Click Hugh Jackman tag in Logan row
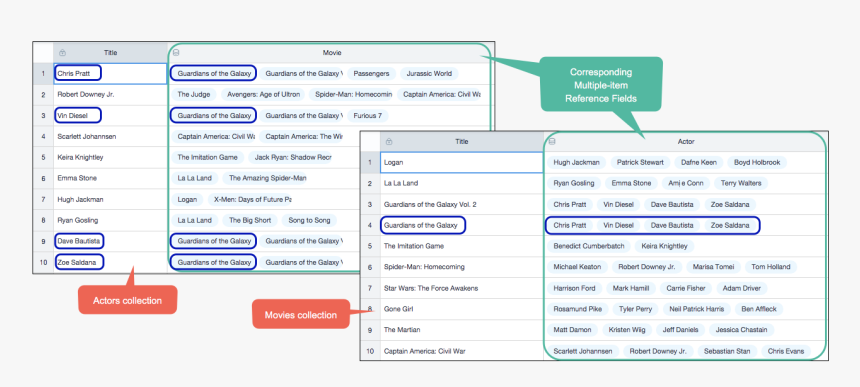This screenshot has height=387, width=860. tap(576, 162)
